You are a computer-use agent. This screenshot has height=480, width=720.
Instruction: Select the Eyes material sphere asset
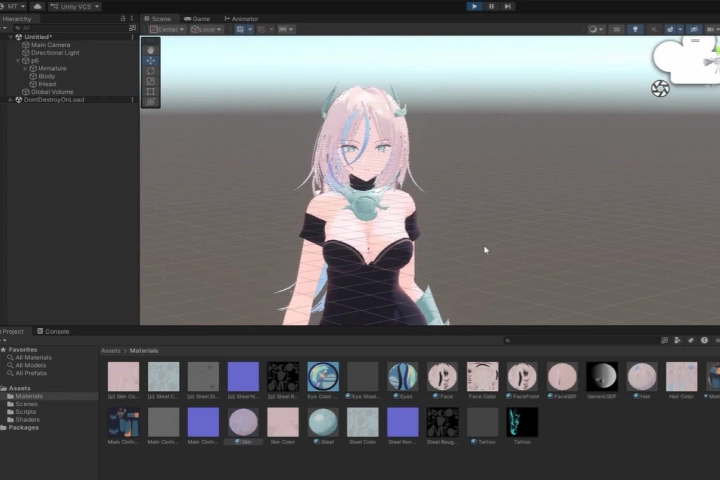[402, 377]
